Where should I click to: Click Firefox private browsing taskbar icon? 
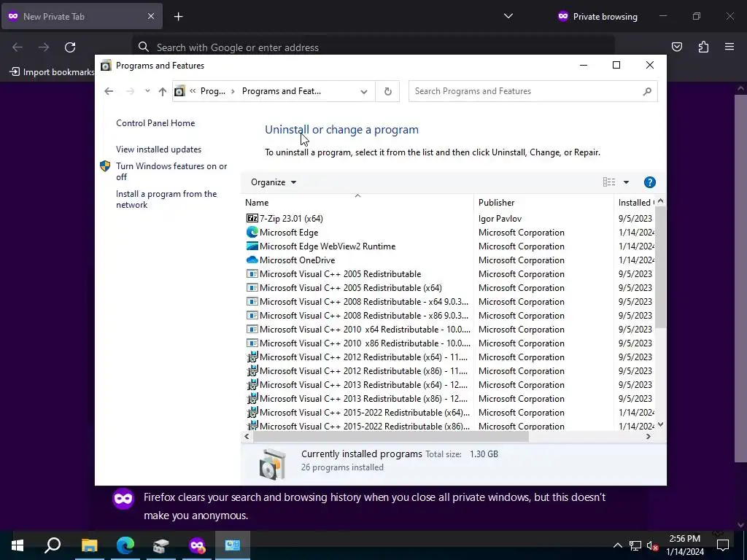197,545
